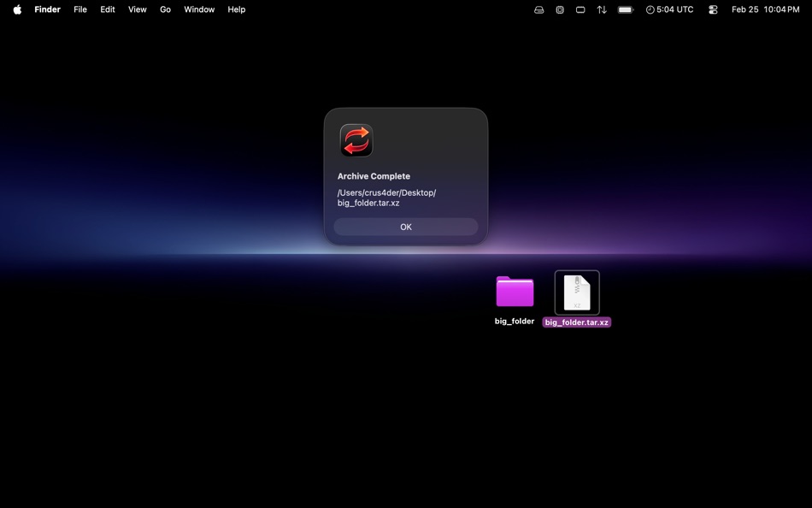
Task: Click the Help menu item
Action: 236,9
